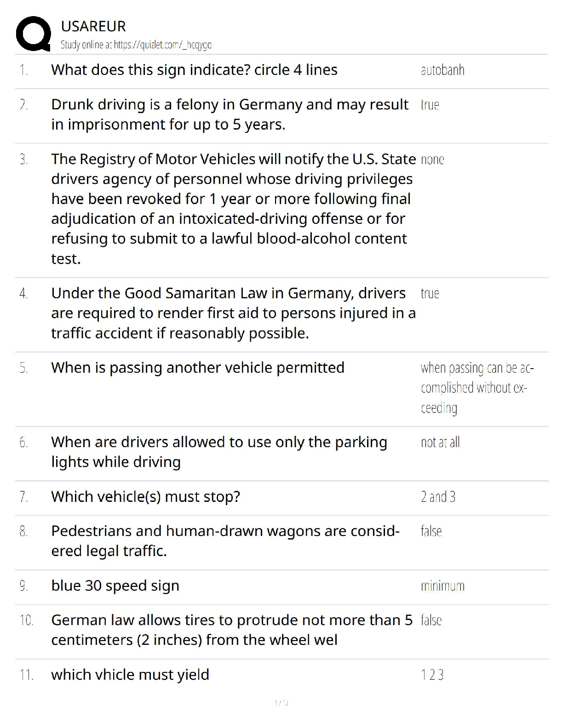Click the answer about passing without exceeding
This screenshot has width=563, height=728.
[477, 388]
